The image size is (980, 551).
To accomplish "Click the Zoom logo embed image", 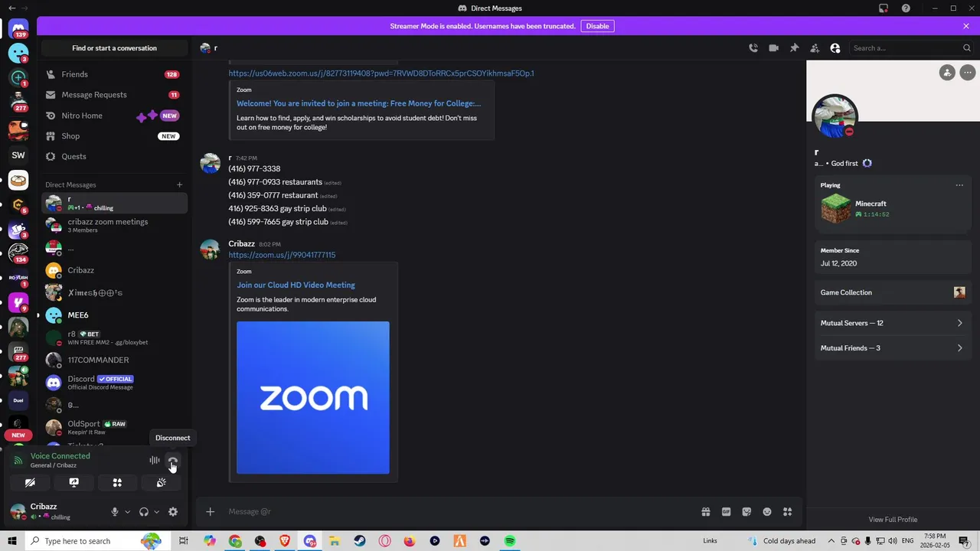I will point(313,398).
